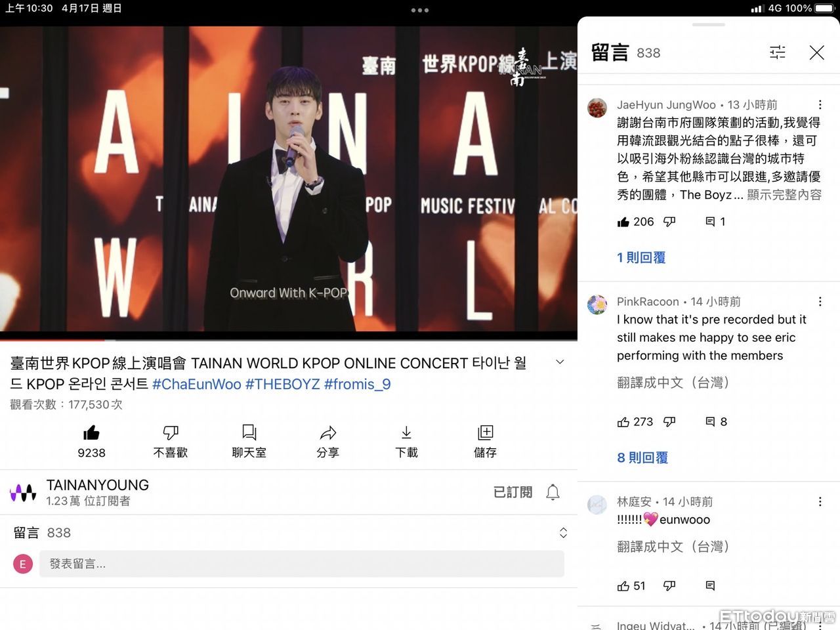Open options menu for JaeHyun JungWoo comment
Image resolution: width=840 pixels, height=630 pixels.
coord(820,105)
